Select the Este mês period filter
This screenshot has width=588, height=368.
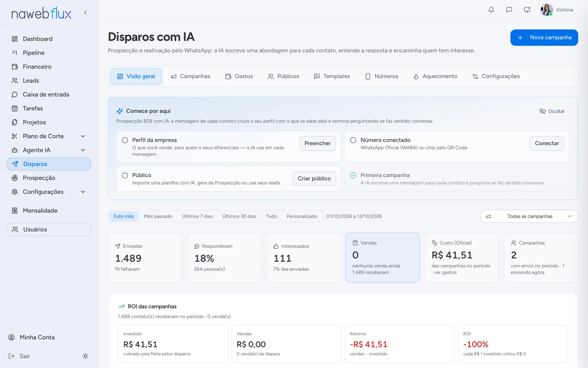[124, 216]
